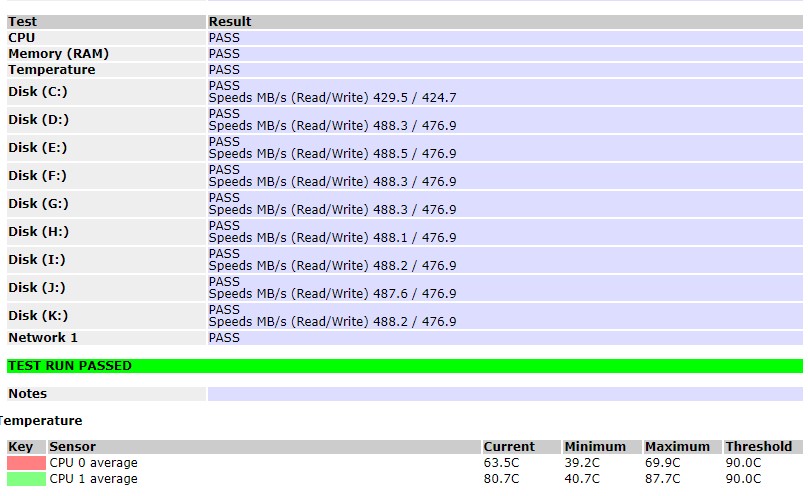Click the 'Notes' label
The width and height of the screenshot is (808, 496).
(x=28, y=394)
